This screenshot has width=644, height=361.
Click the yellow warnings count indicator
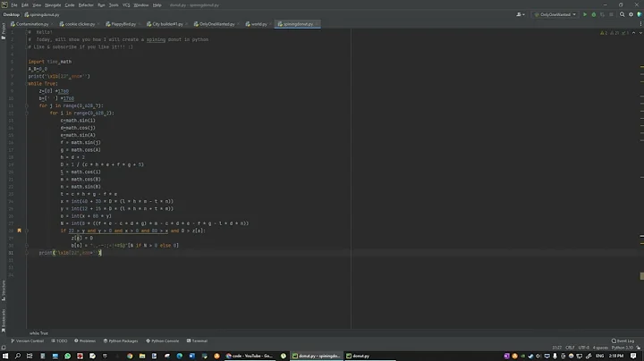(604, 33)
